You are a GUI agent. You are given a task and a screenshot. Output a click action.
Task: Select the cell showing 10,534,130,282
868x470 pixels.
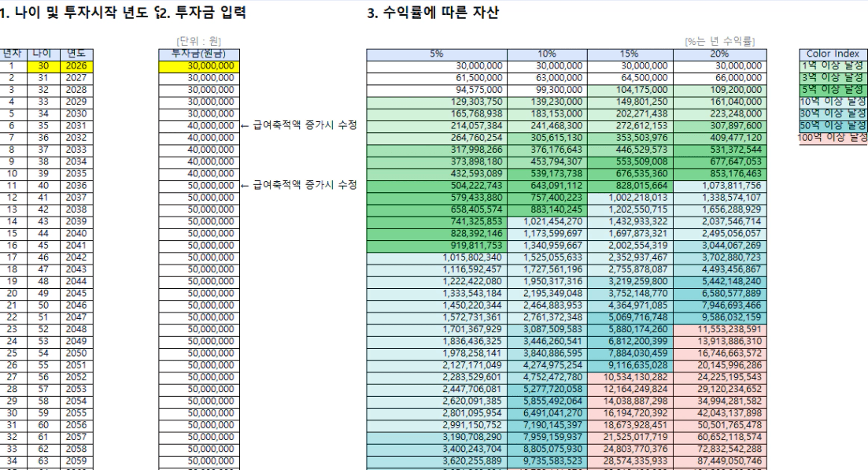[630, 377]
